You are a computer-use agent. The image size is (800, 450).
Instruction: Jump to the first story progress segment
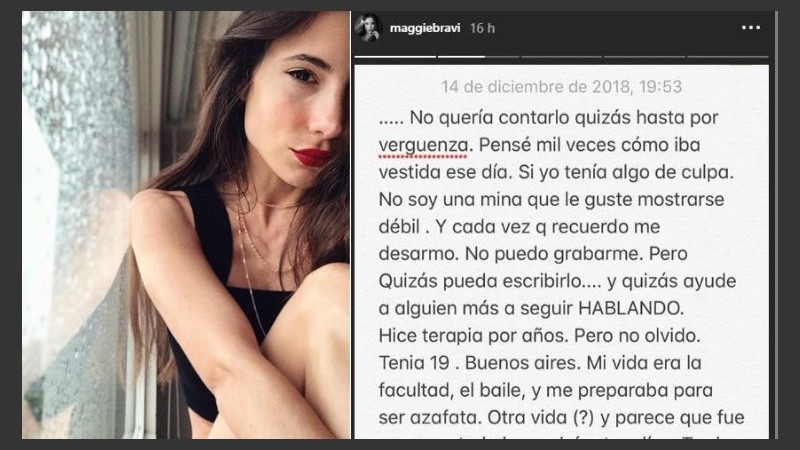pos(395,57)
